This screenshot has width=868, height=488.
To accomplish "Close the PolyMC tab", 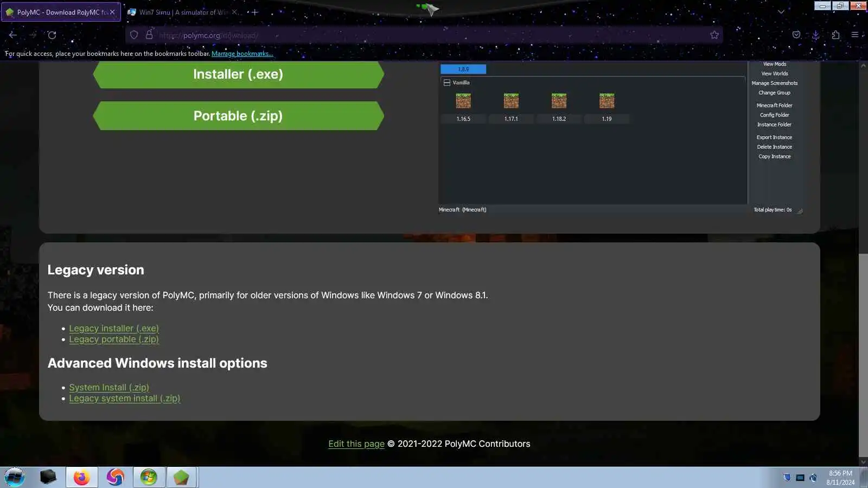I will [x=112, y=12].
